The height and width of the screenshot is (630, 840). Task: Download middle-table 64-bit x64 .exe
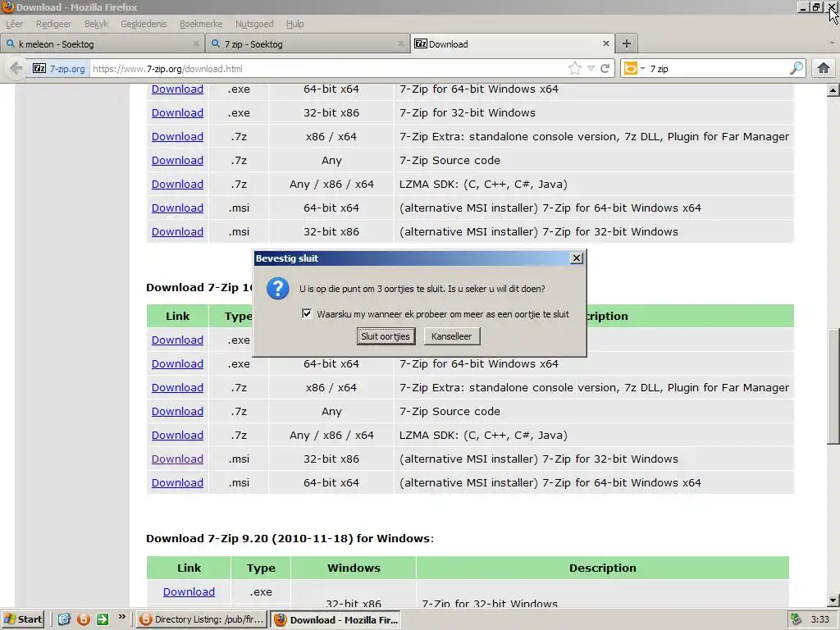coord(177,363)
